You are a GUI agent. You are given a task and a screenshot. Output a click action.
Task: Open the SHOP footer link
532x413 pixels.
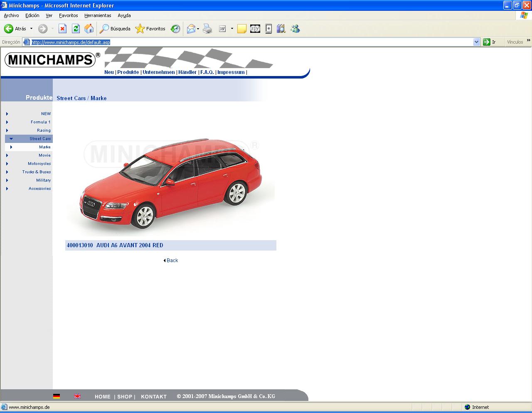(x=125, y=397)
